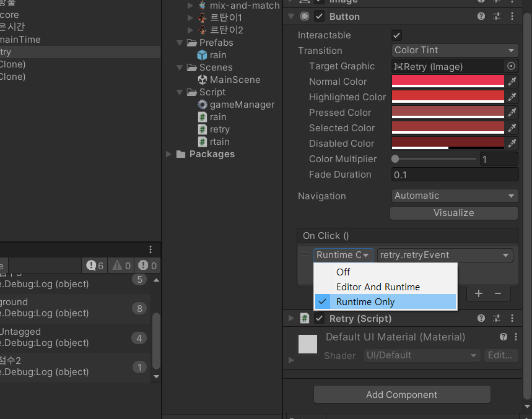The height and width of the screenshot is (419, 532).
Task: Toggle console error message filter
Action: point(147,266)
